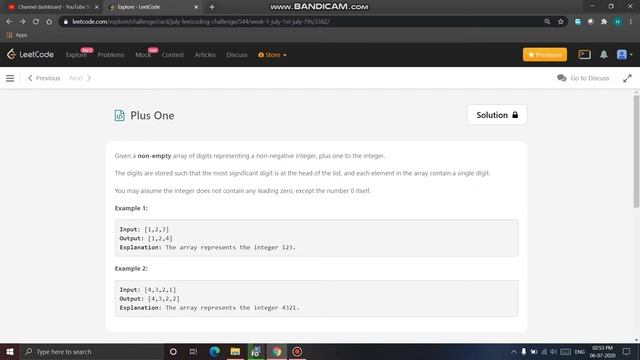Expand the user avatar menu
Viewport: 640px width, 360px height.
point(624,54)
